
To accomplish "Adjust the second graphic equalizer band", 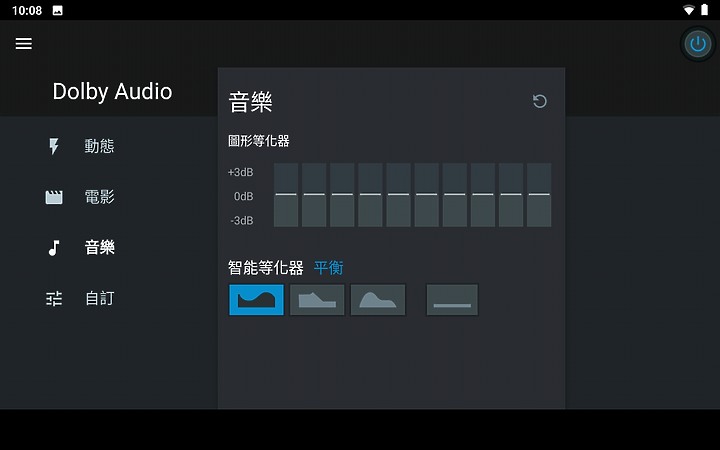I will click(314, 195).
